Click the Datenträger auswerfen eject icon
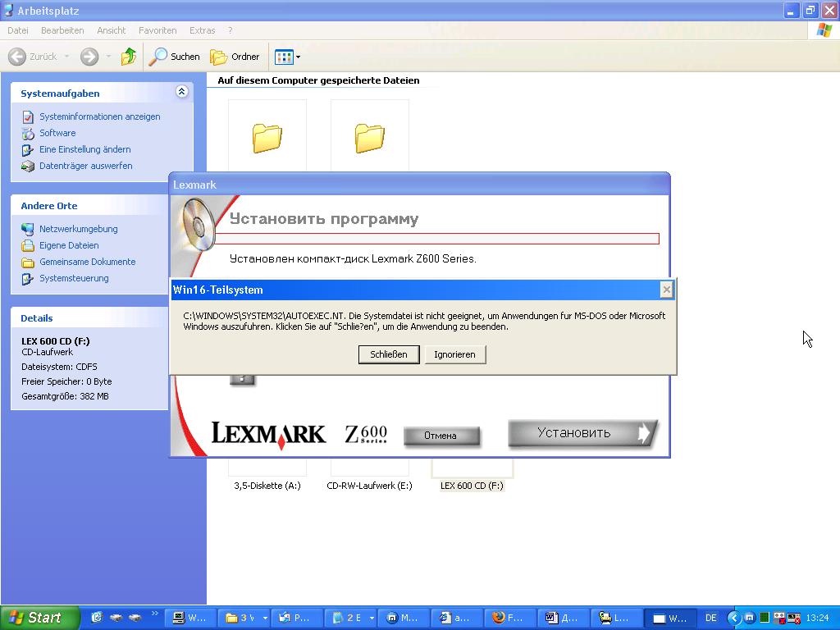Viewport: 840px width, 630px height. click(28, 166)
